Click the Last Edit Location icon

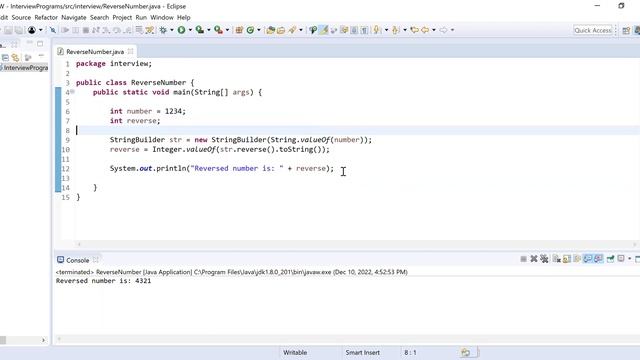coord(414,30)
